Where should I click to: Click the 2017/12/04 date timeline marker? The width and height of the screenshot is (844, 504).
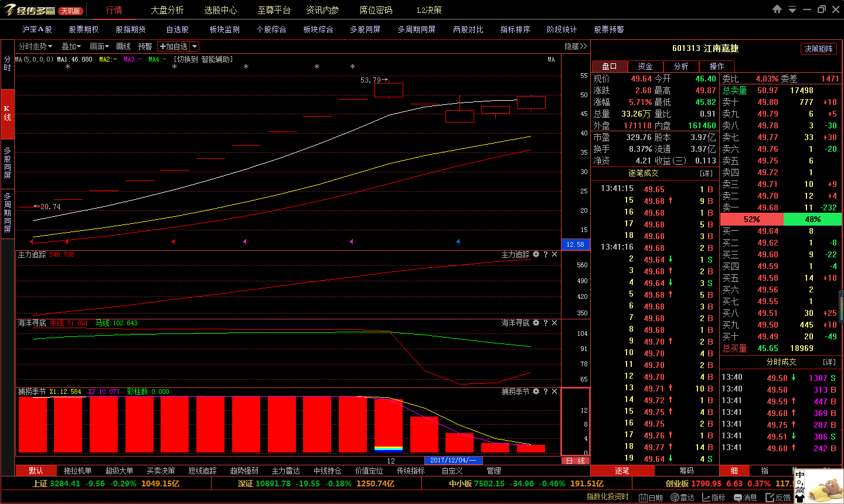[454, 461]
